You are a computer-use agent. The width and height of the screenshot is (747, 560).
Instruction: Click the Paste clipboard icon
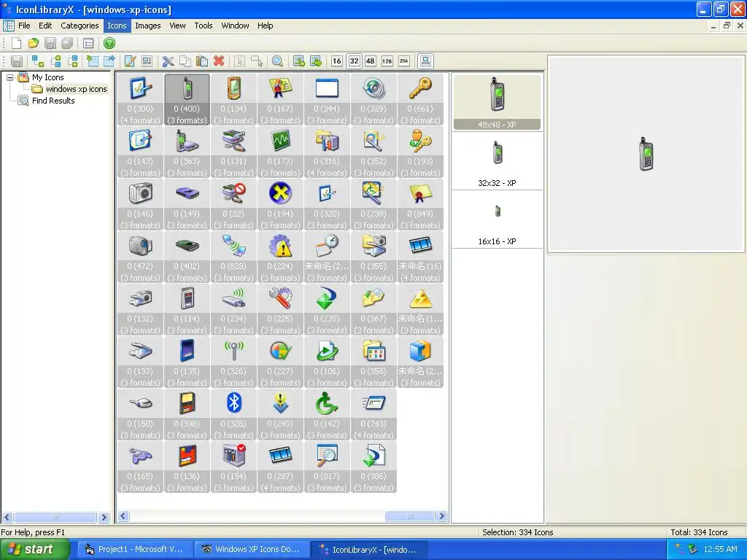[202, 61]
